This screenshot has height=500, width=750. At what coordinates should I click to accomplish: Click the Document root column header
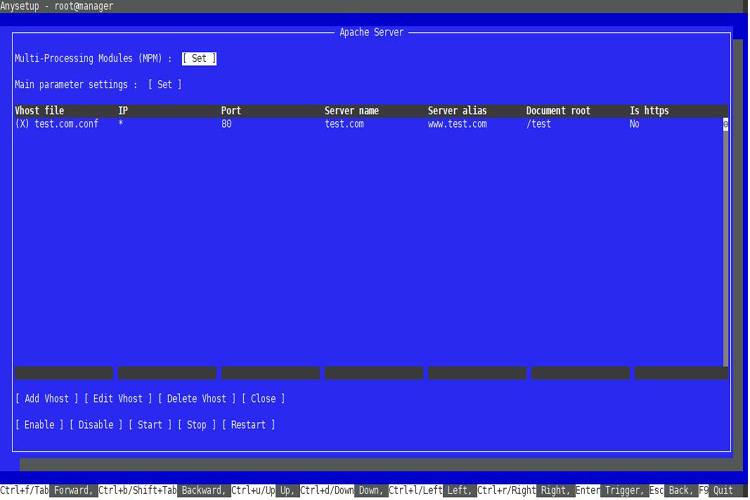[558, 111]
